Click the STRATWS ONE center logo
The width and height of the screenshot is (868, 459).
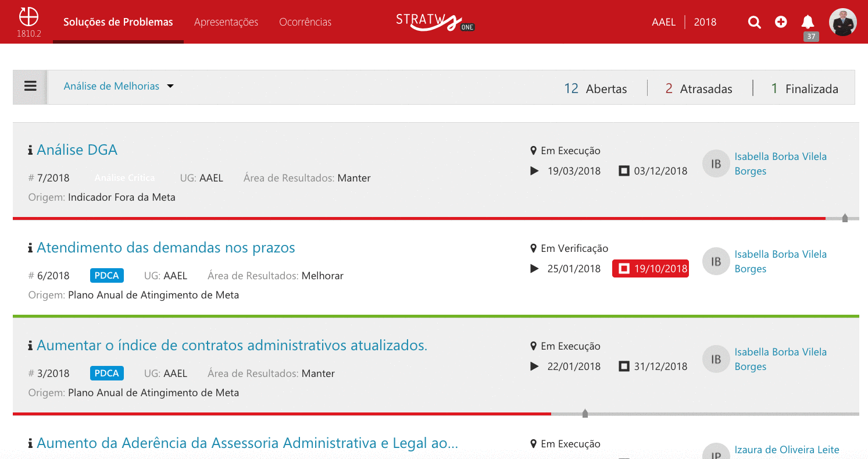435,22
